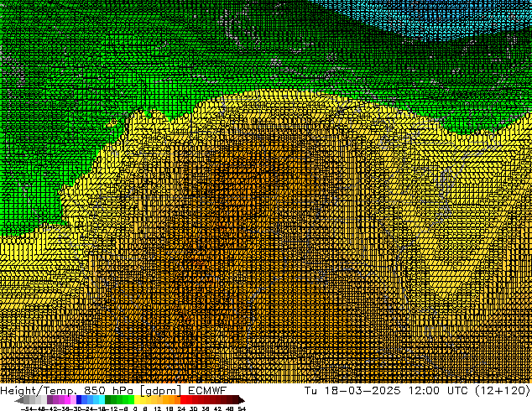Click the 'Height/Temp. 850 hPa [gdpm]' title
The height and width of the screenshot is (411, 532).
pos(91,391)
